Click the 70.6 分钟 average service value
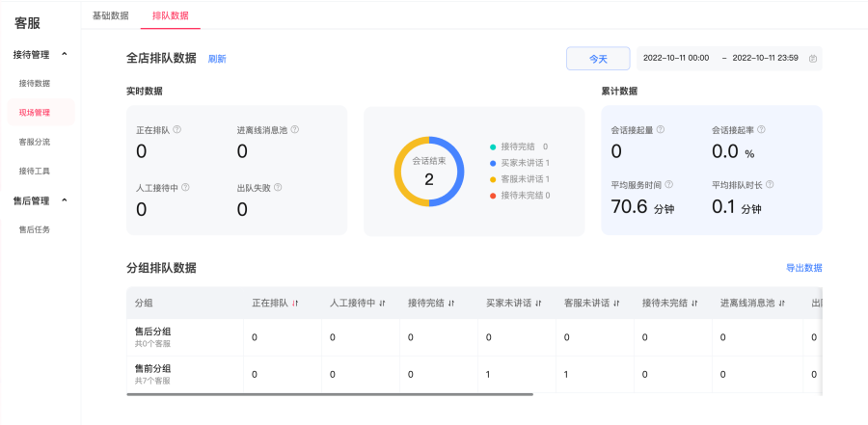 [x=642, y=207]
